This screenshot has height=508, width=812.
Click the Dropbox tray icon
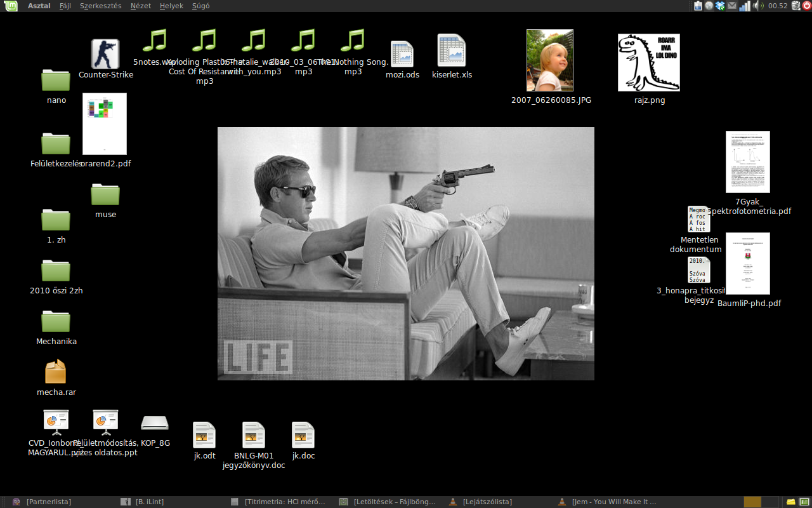720,6
